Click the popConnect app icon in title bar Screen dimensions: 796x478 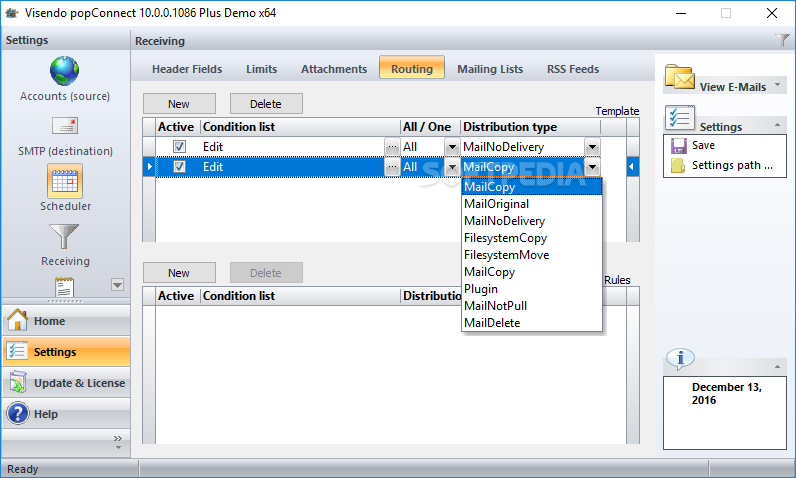(x=11, y=13)
